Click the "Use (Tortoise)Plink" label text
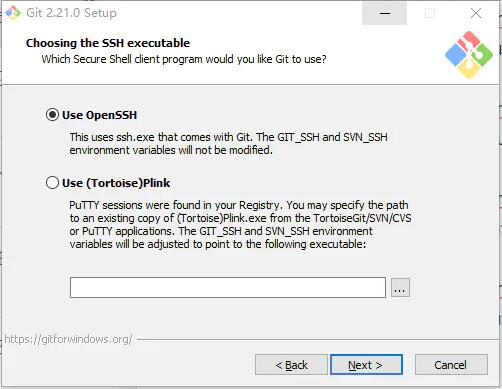The width and height of the screenshot is (502, 389). [x=116, y=183]
